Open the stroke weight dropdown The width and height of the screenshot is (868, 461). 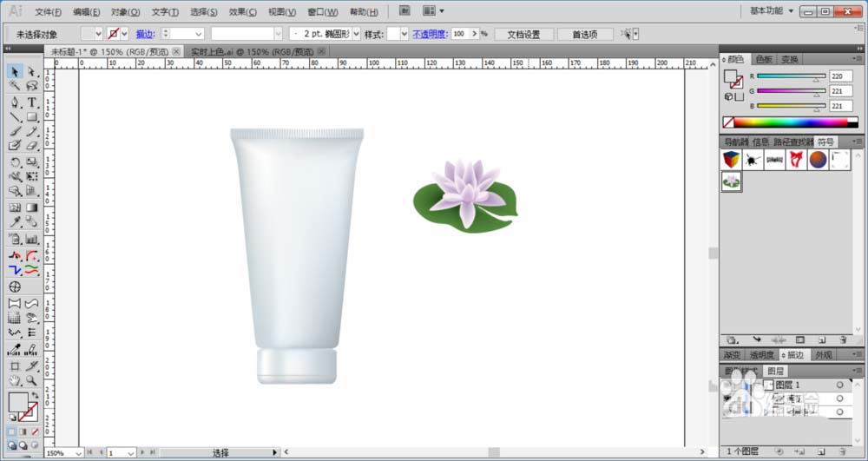[199, 35]
